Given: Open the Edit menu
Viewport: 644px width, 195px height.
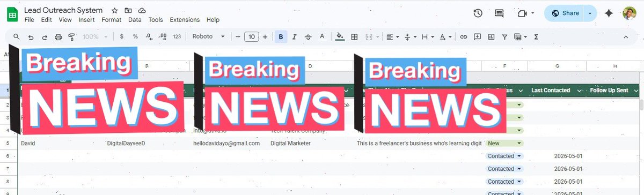Looking at the screenshot, I should [47, 20].
